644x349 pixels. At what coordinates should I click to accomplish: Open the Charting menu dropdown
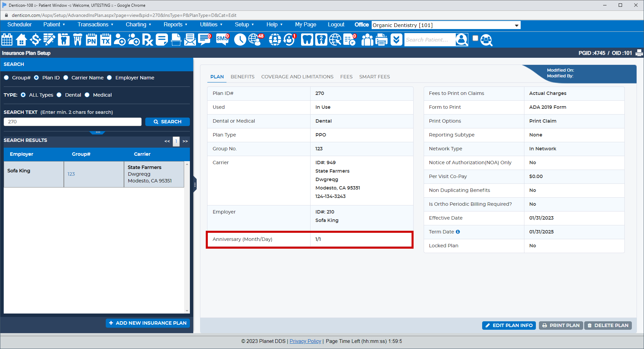click(x=138, y=25)
